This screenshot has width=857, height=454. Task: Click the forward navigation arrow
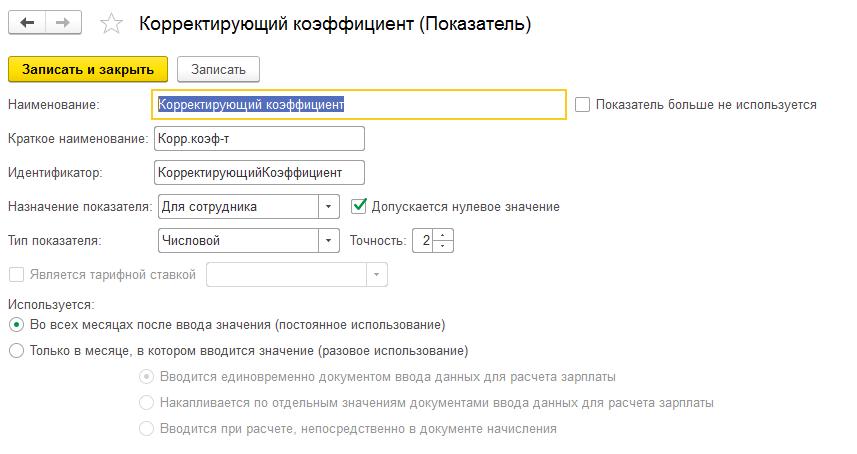click(x=63, y=23)
